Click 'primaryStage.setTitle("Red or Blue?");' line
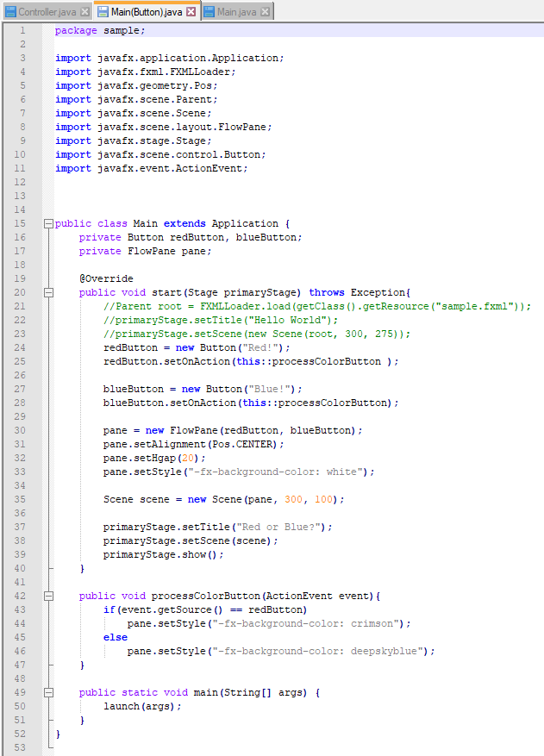Viewport: 544px width, 756px height. [x=217, y=528]
